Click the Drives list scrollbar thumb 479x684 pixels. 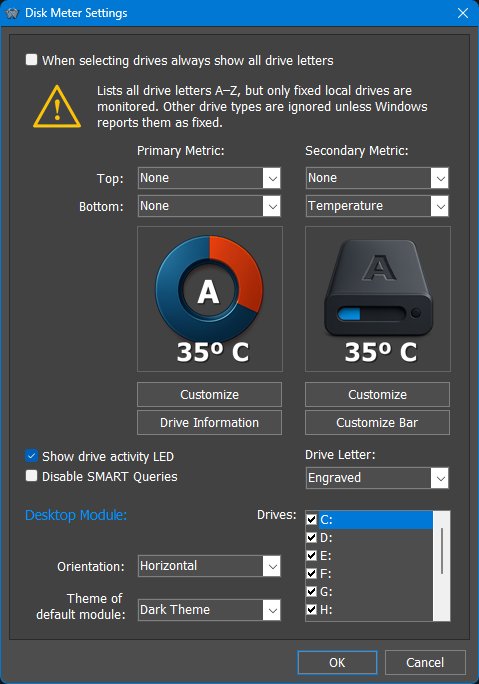[442, 551]
